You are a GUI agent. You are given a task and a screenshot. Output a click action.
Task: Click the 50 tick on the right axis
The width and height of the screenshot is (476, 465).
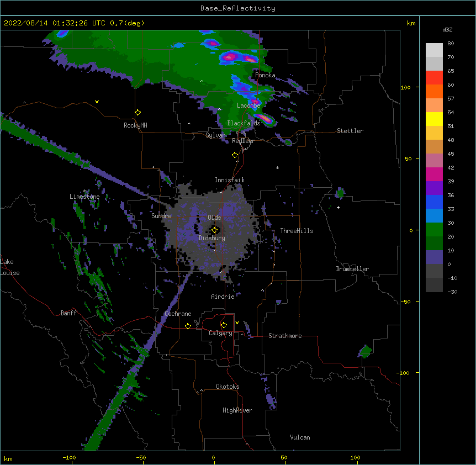pyautogui.click(x=408, y=158)
